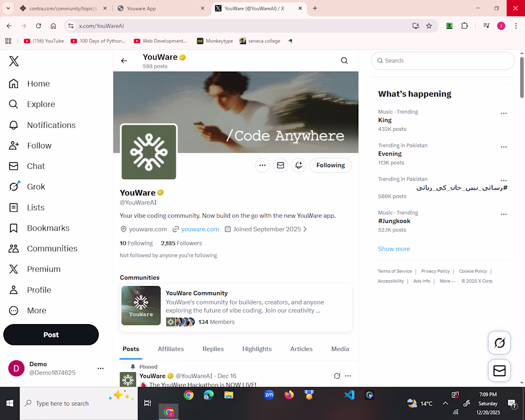Search YouWare's posts with the magnifier icon
The image size is (525, 420).
(x=344, y=61)
